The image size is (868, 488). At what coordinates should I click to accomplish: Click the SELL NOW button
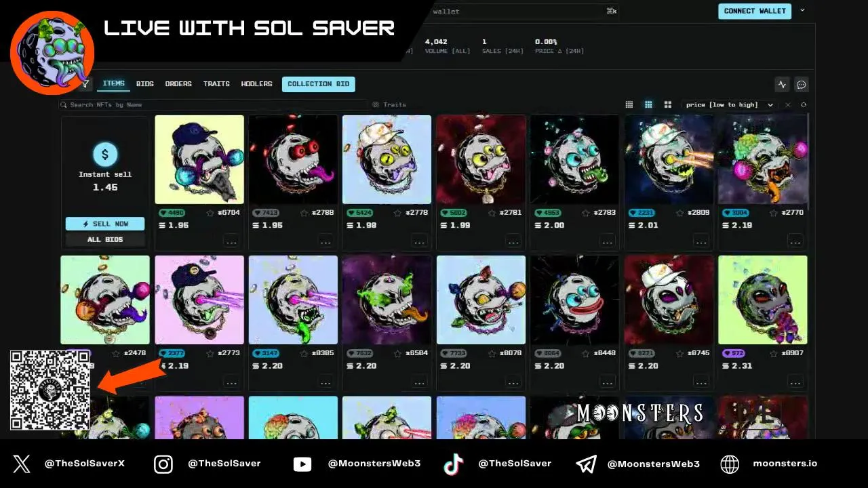pos(105,224)
